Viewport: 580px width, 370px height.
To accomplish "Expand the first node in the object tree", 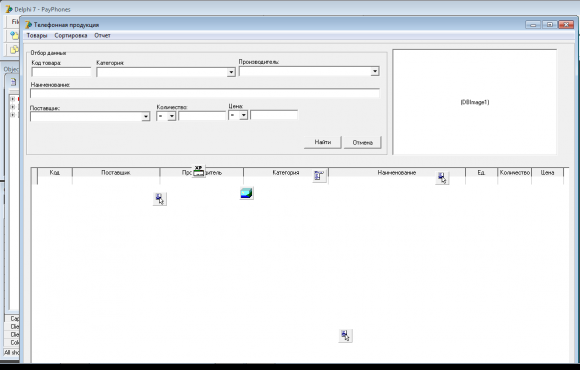I will coord(13,99).
